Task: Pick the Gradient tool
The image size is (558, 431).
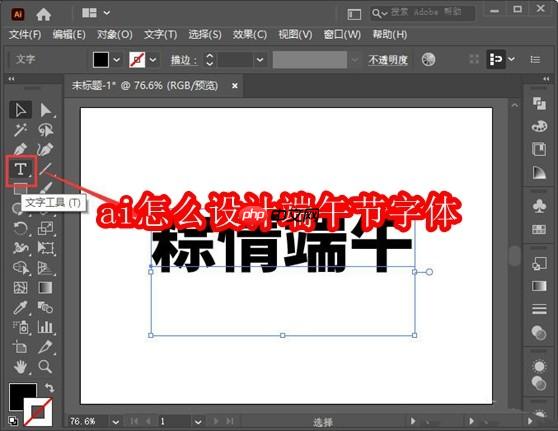Action: (46, 287)
